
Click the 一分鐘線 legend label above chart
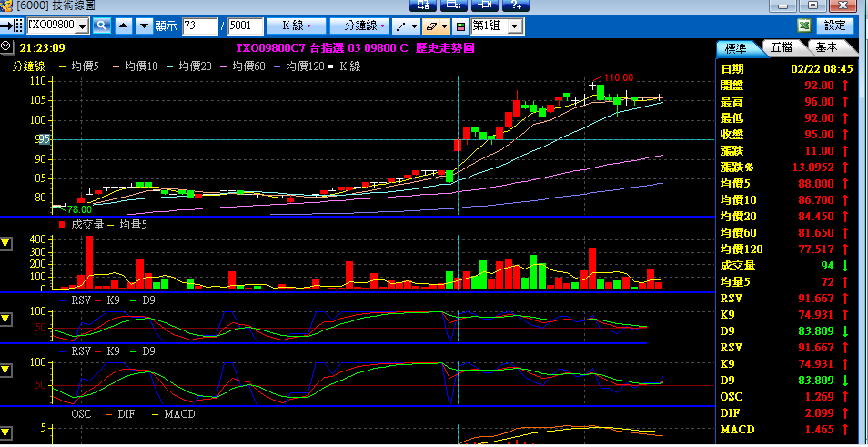(x=23, y=66)
